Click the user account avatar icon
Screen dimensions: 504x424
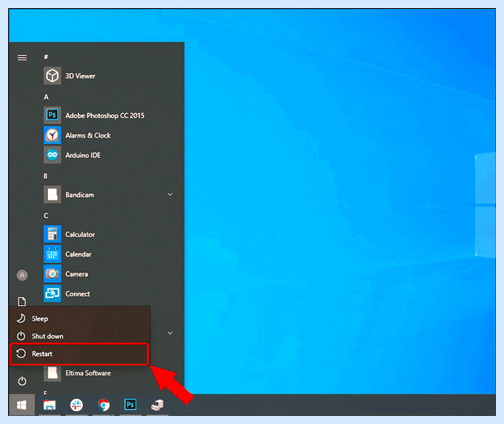tap(22, 275)
